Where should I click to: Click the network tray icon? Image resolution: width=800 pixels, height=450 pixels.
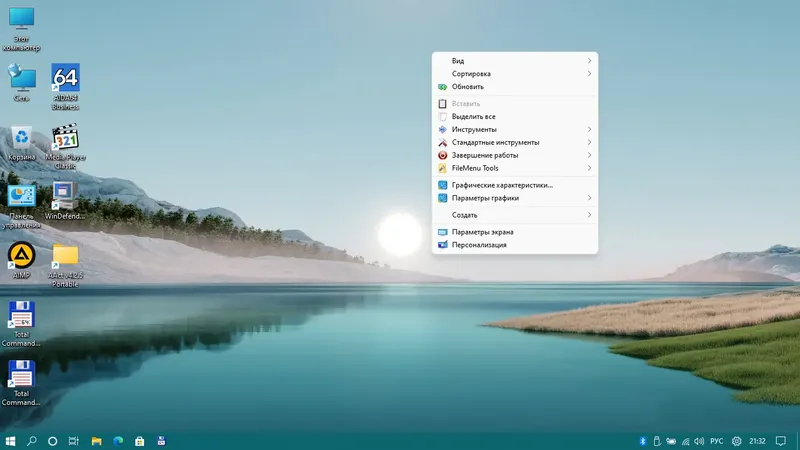point(685,441)
